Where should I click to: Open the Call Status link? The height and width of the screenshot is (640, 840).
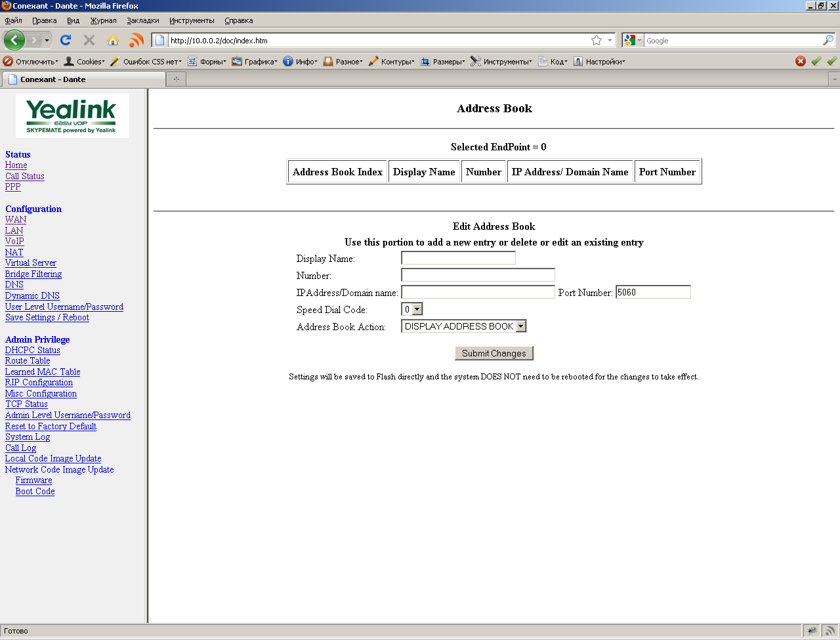pyautogui.click(x=25, y=176)
